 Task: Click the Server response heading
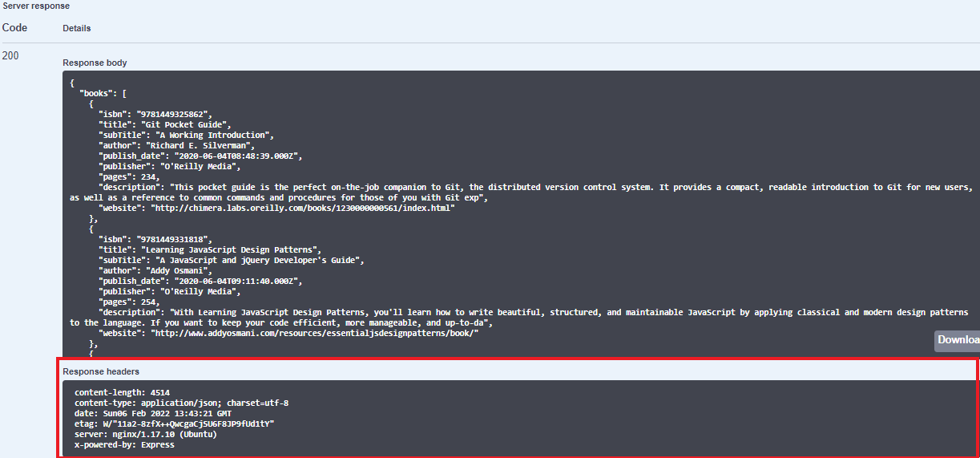(35, 6)
